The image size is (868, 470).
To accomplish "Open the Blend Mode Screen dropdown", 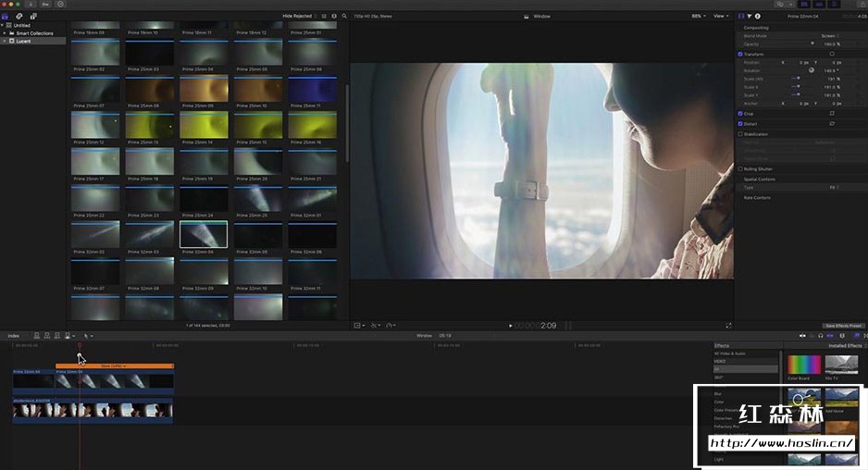I will coord(830,36).
